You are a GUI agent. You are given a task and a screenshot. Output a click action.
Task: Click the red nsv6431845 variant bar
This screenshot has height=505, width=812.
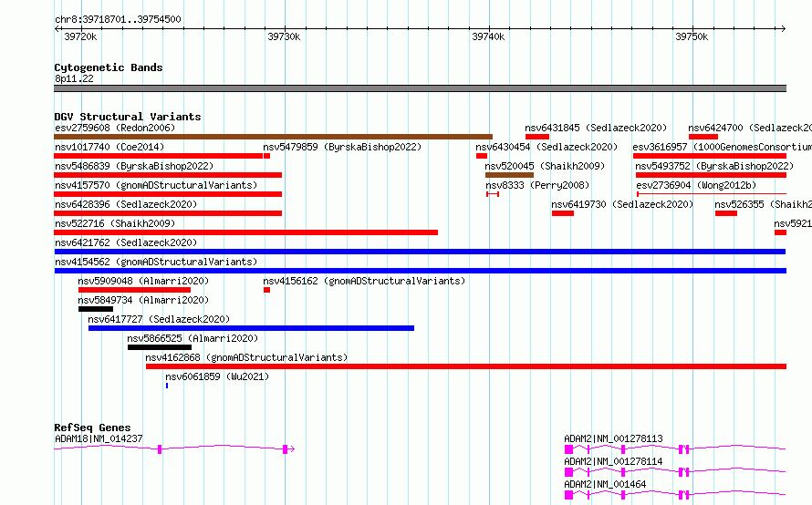point(537,137)
